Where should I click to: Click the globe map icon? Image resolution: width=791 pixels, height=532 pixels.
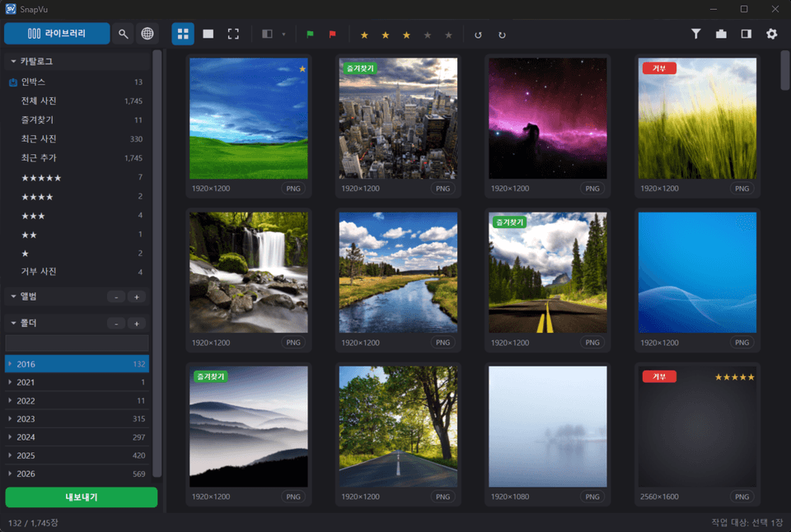pos(147,34)
